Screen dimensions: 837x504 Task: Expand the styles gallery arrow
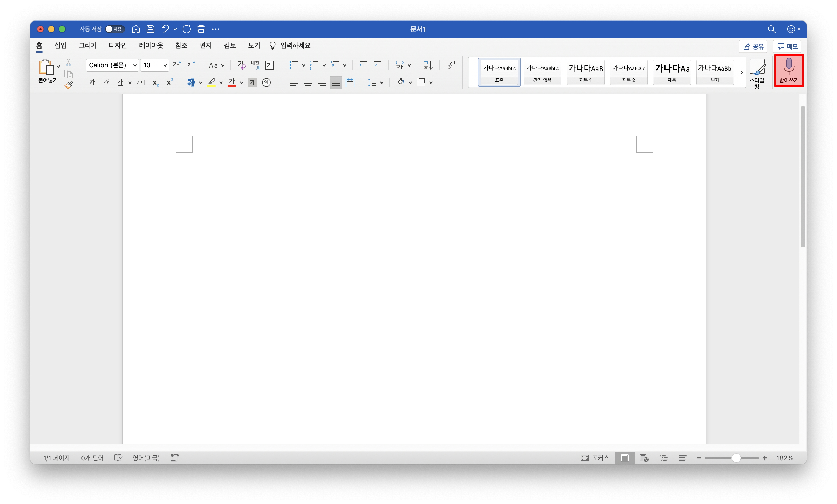742,72
